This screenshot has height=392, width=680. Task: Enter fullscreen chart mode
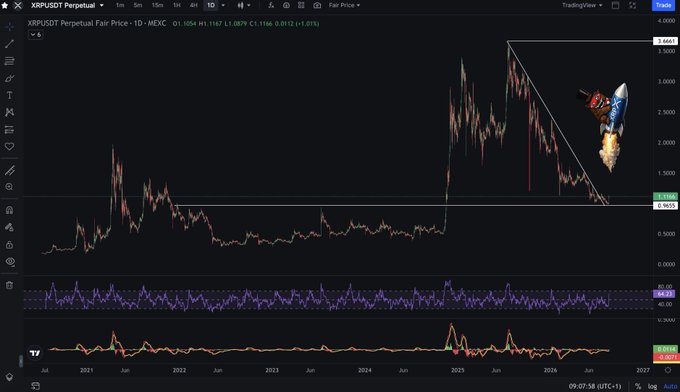pos(632,5)
